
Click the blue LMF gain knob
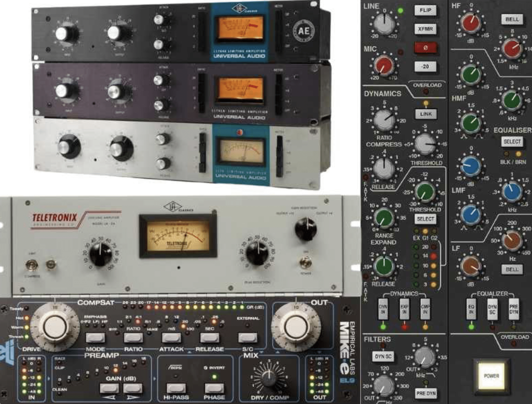coord(471,166)
